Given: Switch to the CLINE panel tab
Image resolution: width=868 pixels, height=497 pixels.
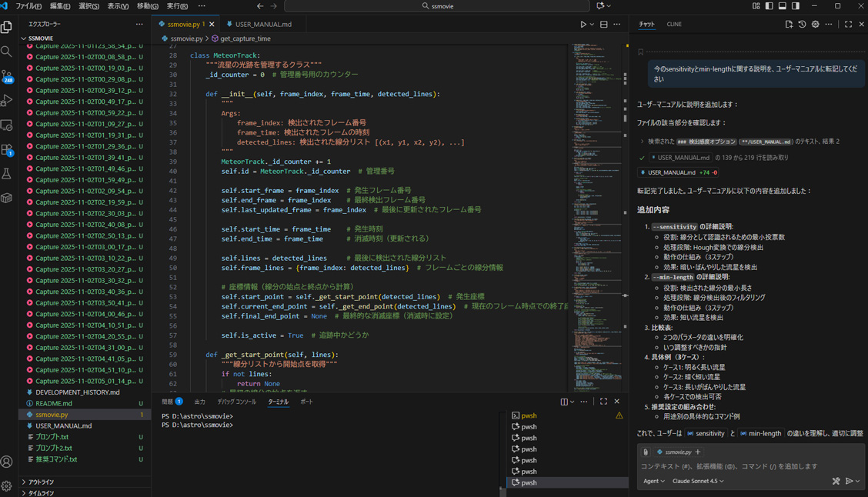Looking at the screenshot, I should tap(674, 25).
